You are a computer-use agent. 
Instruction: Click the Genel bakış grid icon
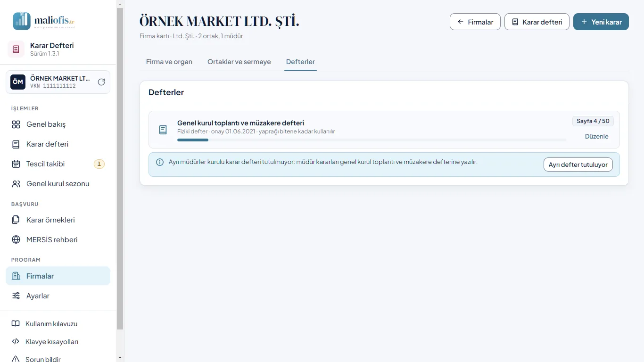point(16,124)
